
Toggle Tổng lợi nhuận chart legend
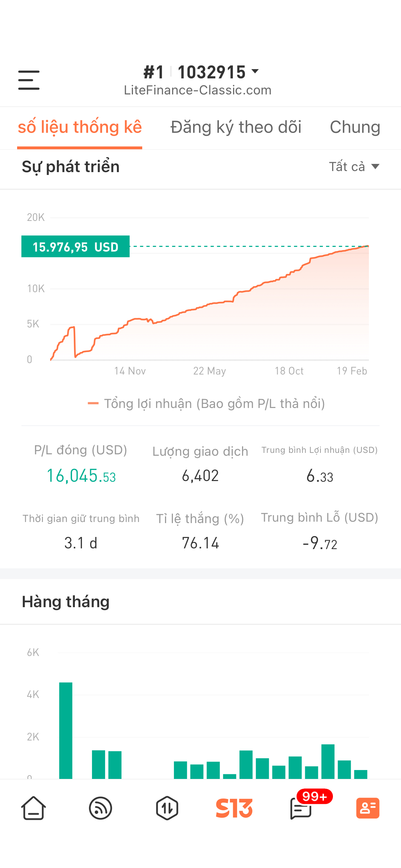coord(206,403)
